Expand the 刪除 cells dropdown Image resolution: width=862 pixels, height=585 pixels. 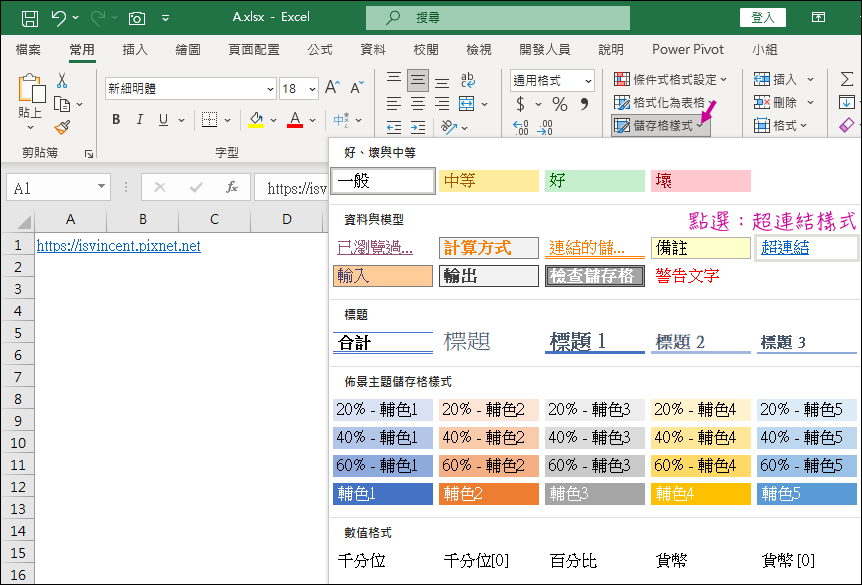click(x=810, y=103)
